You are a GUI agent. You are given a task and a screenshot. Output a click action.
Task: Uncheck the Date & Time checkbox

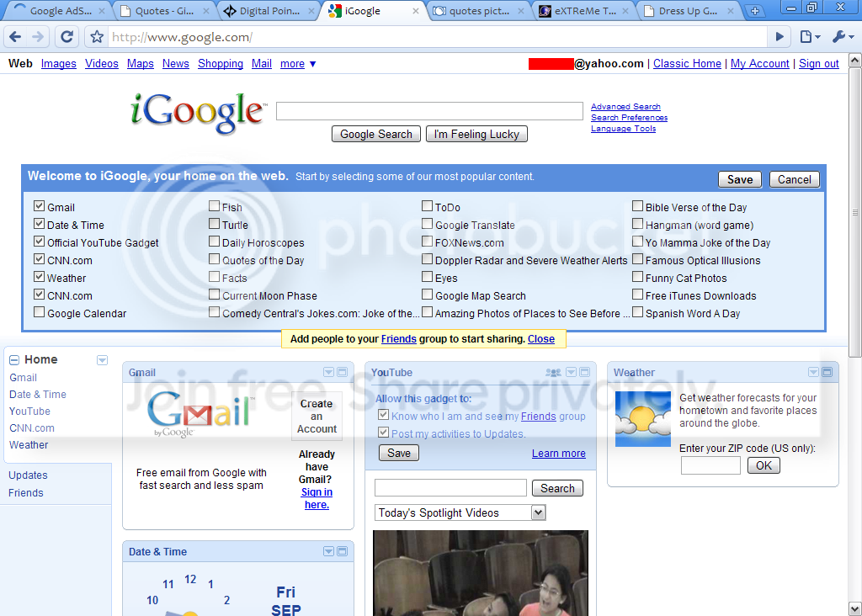click(x=39, y=224)
